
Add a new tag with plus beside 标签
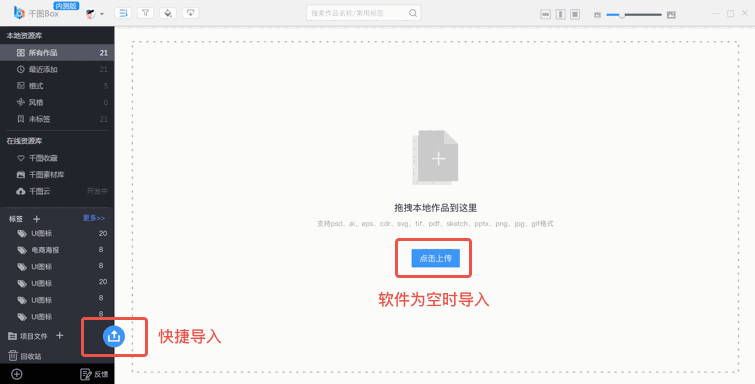[37, 219]
